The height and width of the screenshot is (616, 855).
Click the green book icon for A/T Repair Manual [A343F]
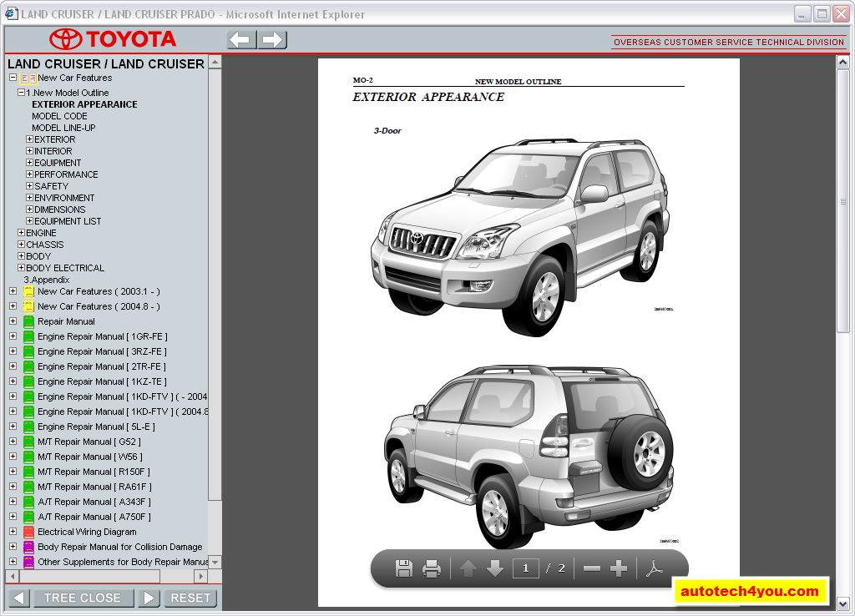click(x=29, y=502)
